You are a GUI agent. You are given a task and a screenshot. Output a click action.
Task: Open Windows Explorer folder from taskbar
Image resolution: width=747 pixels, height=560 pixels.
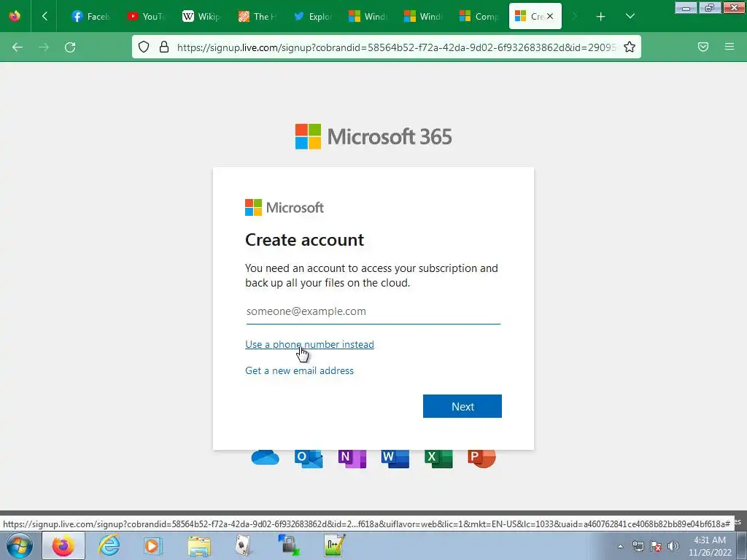[199, 546]
